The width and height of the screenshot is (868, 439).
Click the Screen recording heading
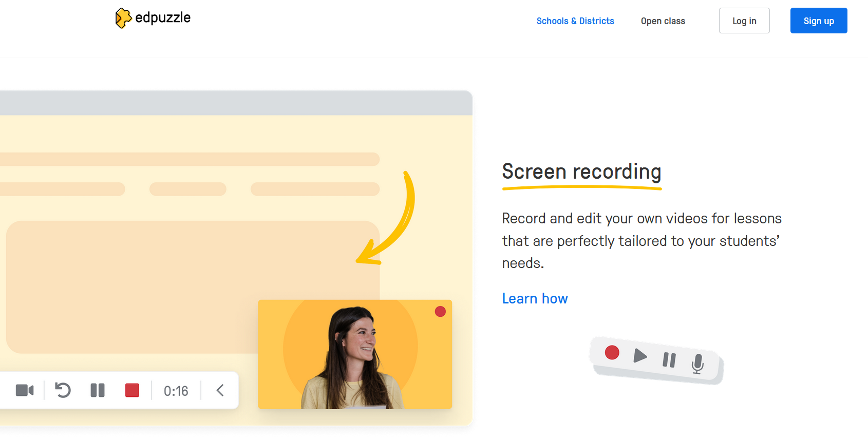click(x=581, y=171)
